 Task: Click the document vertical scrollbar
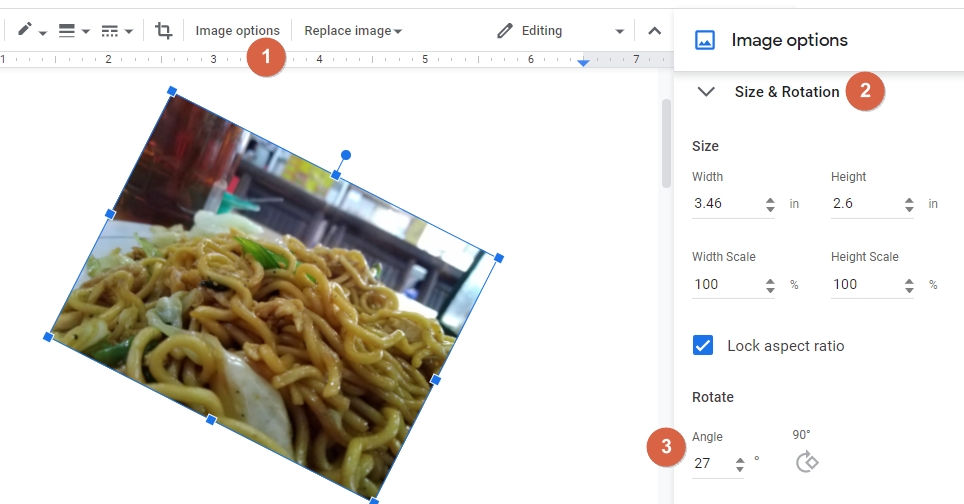pyautogui.click(x=666, y=143)
